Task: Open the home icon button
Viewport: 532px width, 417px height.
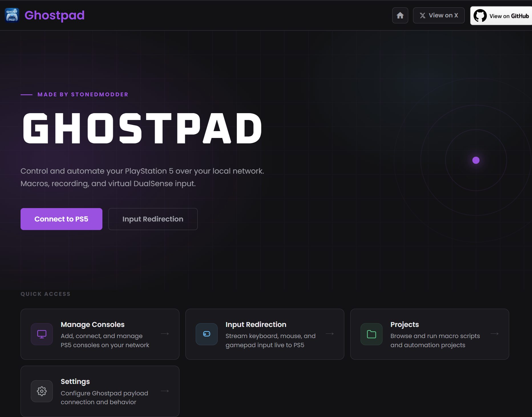Action: (x=400, y=15)
